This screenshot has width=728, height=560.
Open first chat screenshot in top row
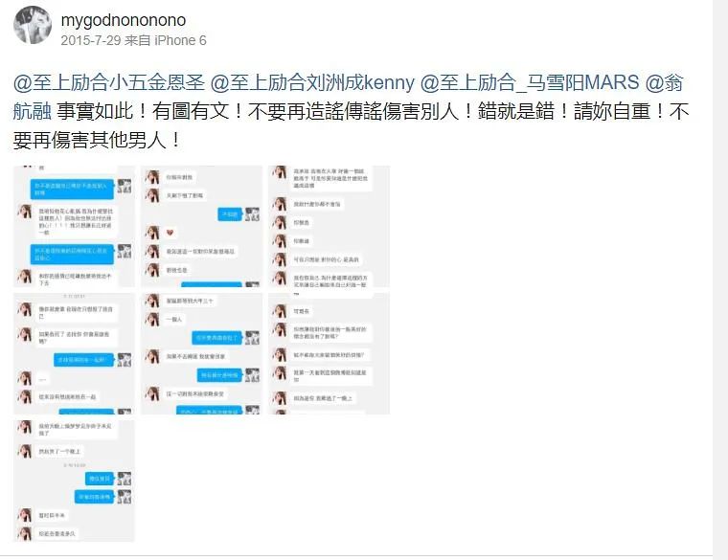point(74,227)
